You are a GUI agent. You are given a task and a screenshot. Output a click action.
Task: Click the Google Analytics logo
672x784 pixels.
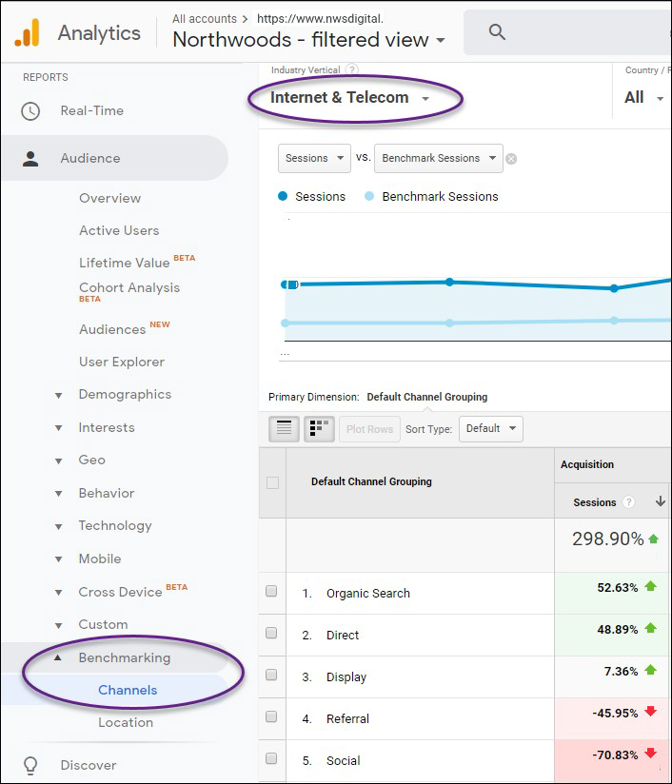click(27, 32)
